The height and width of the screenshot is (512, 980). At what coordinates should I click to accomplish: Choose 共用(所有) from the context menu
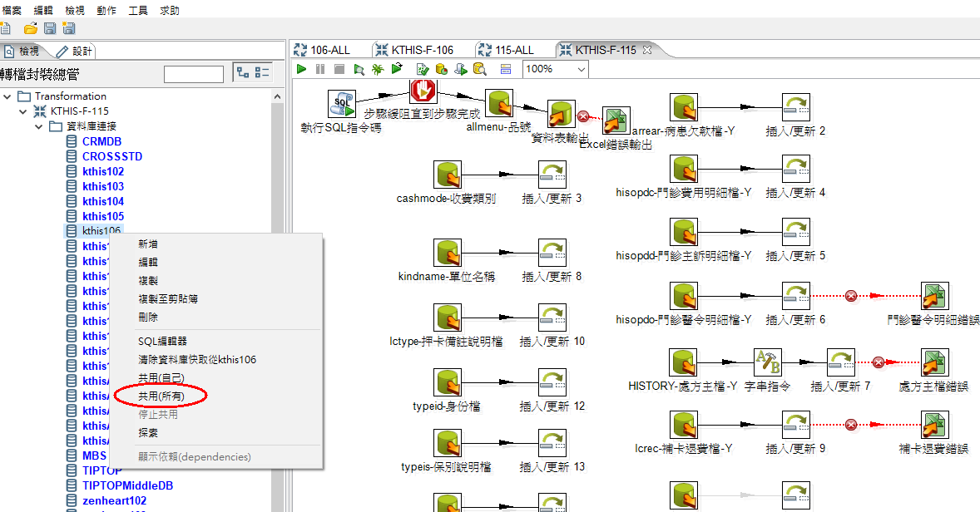pos(161,396)
